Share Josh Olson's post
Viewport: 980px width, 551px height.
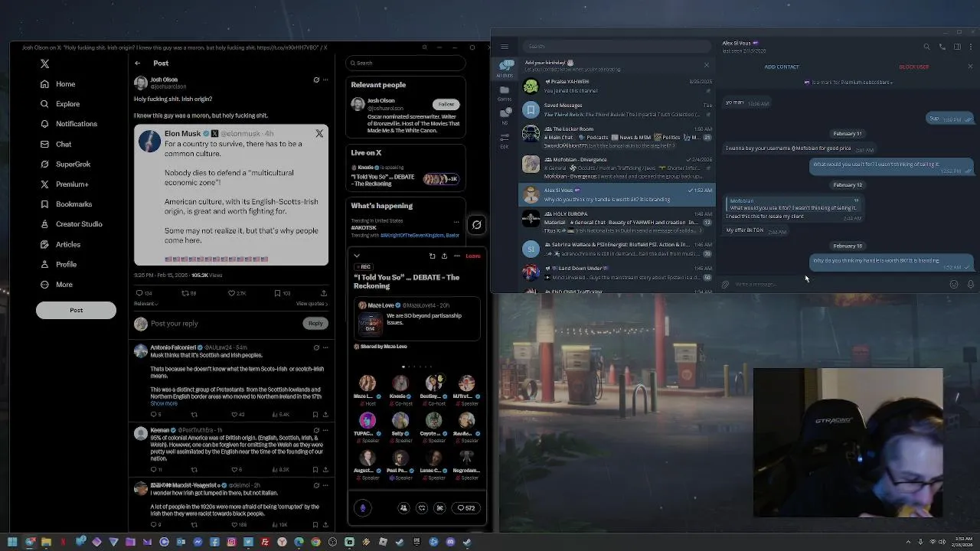[324, 293]
